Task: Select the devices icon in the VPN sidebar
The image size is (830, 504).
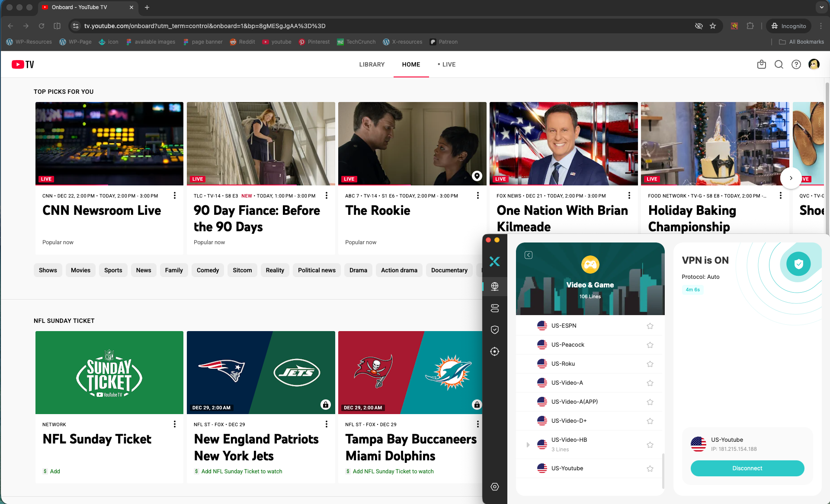Action: (x=495, y=308)
